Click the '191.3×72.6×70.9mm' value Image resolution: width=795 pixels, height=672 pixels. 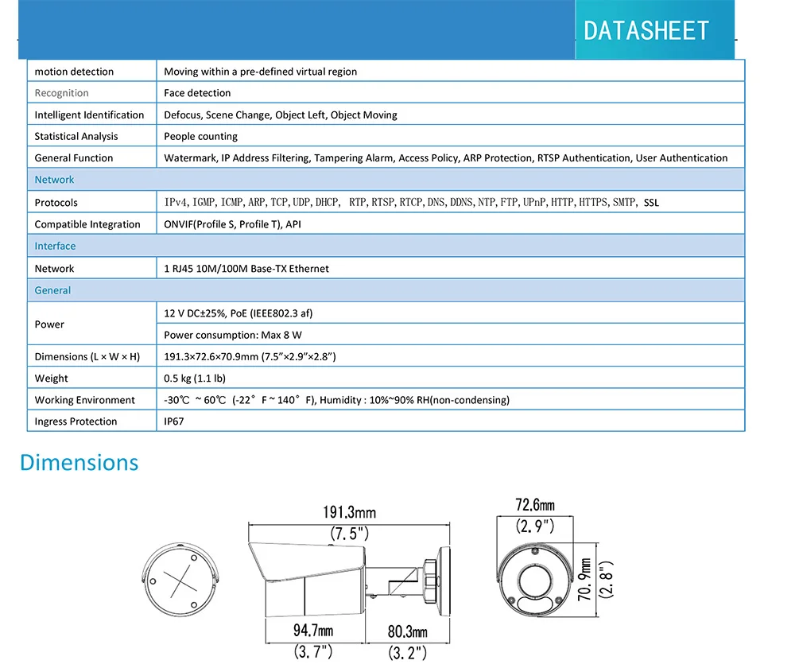pos(250,356)
